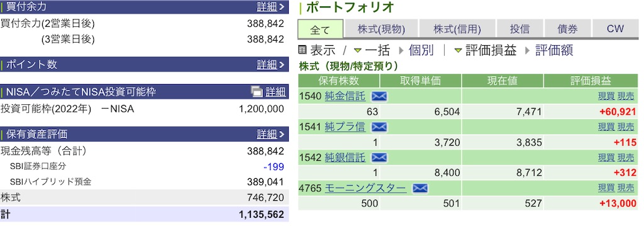Click the 現金残高等（合計） label
The height and width of the screenshot is (226, 644).
point(44,151)
